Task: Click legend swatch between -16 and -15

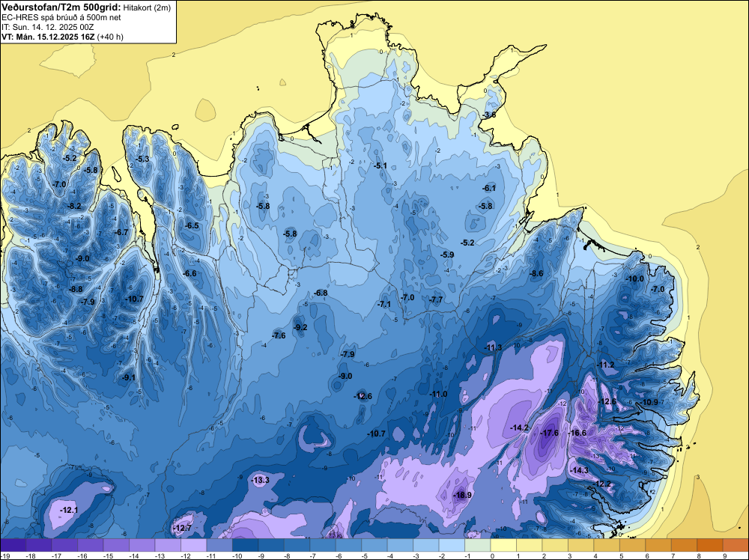Action: pos(91,545)
